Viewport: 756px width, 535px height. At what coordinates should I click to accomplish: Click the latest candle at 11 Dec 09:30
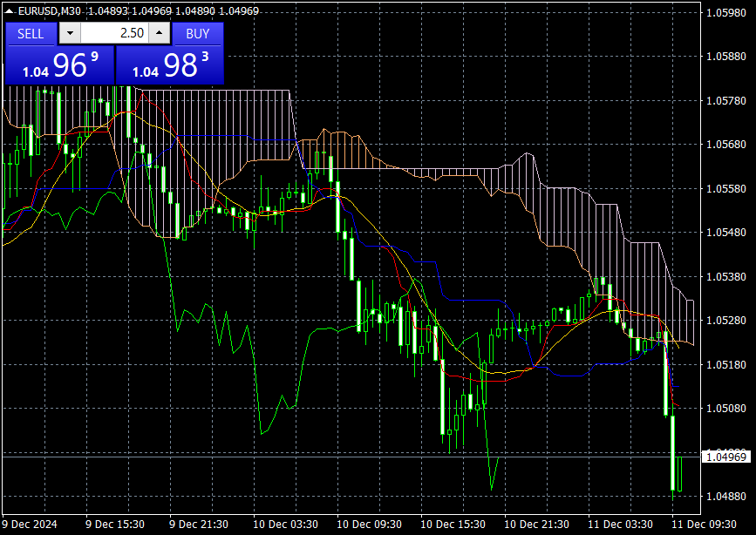[x=680, y=474]
